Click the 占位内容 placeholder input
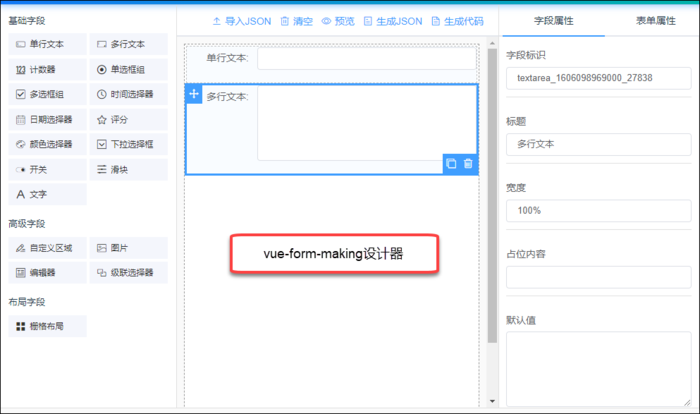The height and width of the screenshot is (414, 700). (x=599, y=277)
